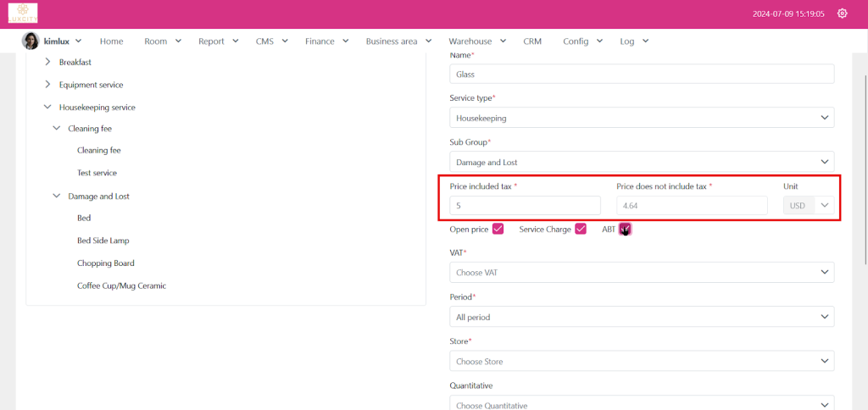Toggle the ABT checkbox

pos(625,229)
